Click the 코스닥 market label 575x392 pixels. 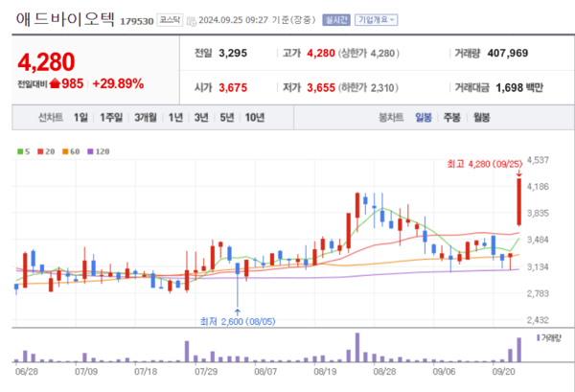[170, 20]
